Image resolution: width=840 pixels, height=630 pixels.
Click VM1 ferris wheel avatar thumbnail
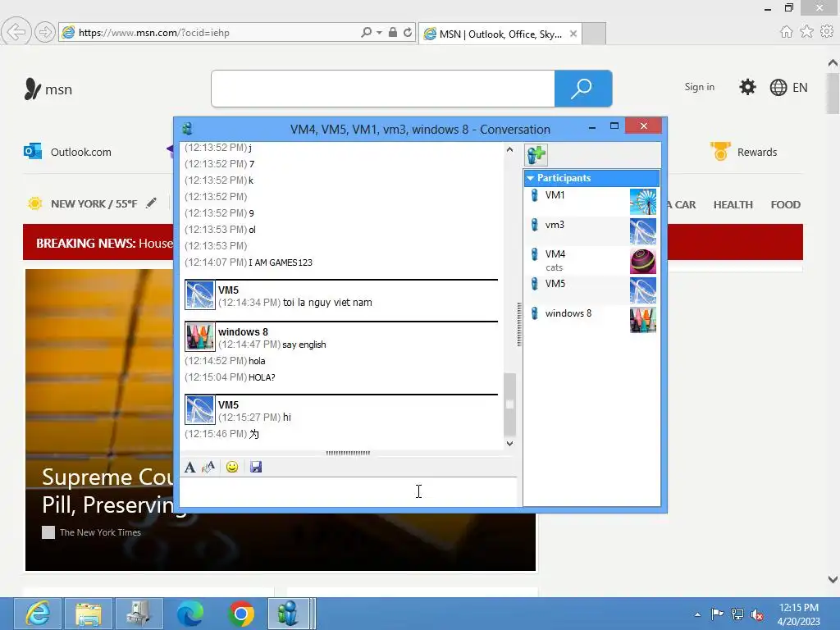[643, 202]
